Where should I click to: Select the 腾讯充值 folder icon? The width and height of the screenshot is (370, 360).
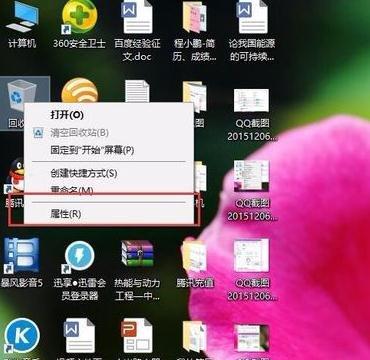click(x=195, y=257)
